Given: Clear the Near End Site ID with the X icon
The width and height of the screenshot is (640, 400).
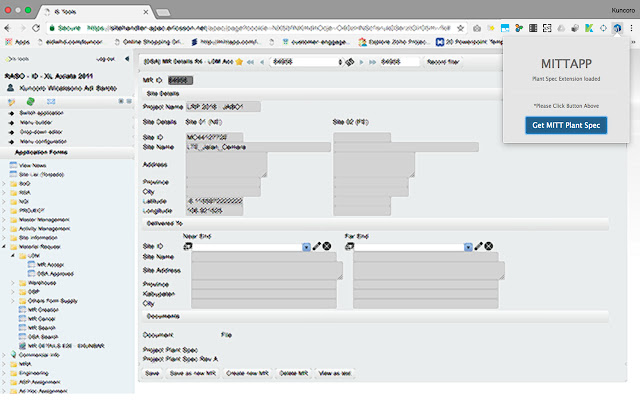Looking at the screenshot, I should [x=327, y=246].
